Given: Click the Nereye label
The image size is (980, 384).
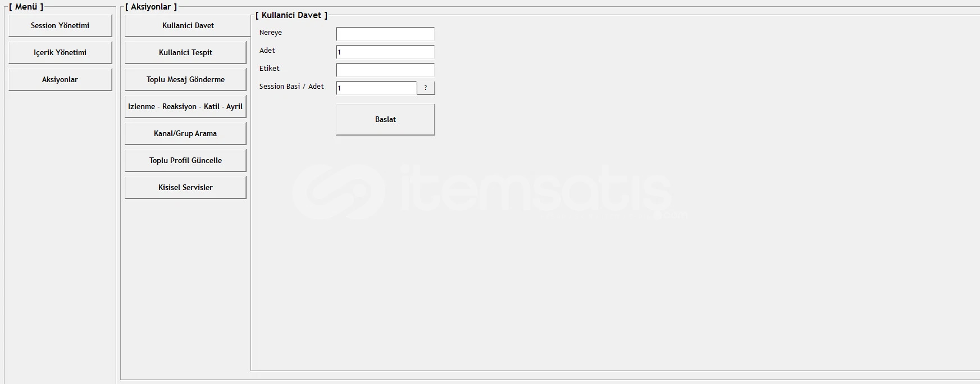Looking at the screenshot, I should point(271,33).
